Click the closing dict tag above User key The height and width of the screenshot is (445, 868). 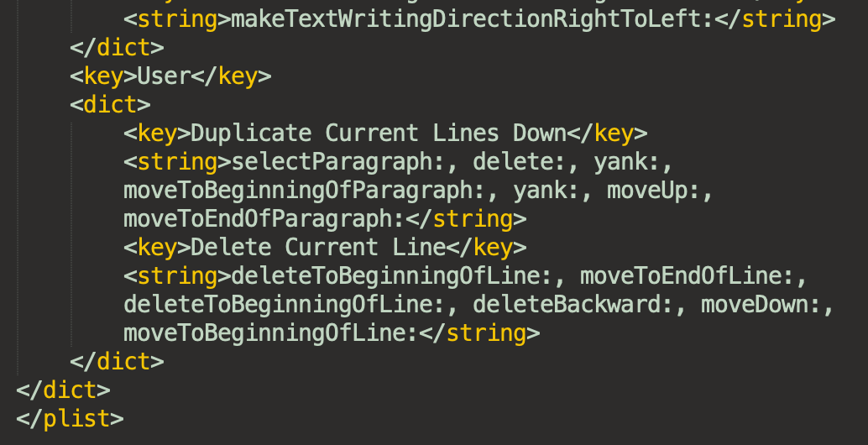point(117,48)
